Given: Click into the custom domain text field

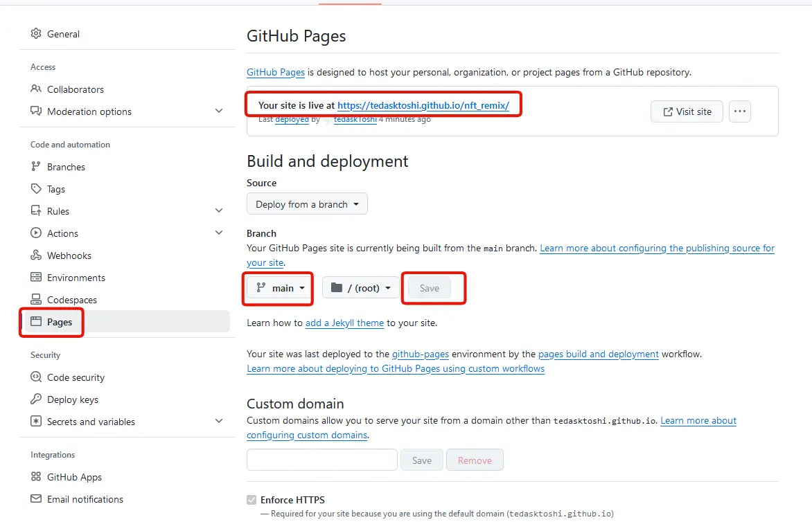Looking at the screenshot, I should pyautogui.click(x=322, y=460).
